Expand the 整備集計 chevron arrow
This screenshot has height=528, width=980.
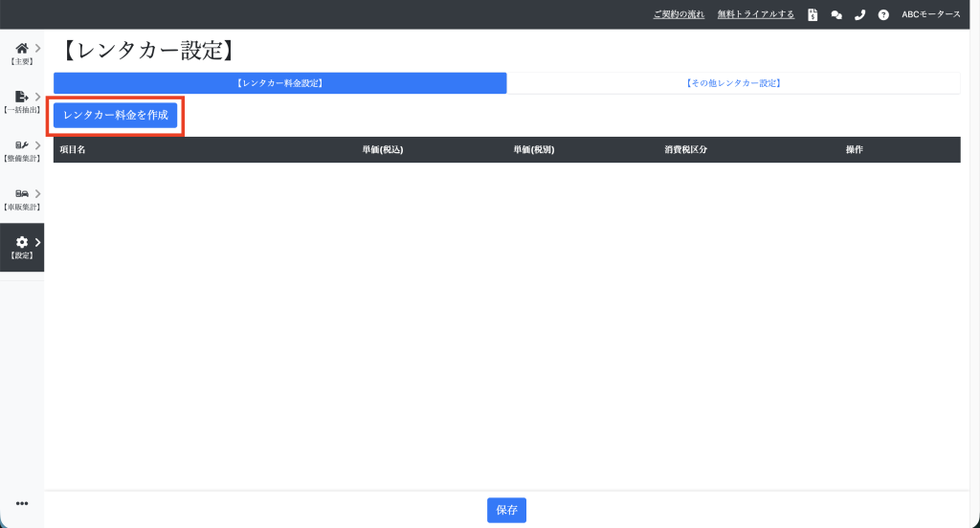(x=37, y=145)
